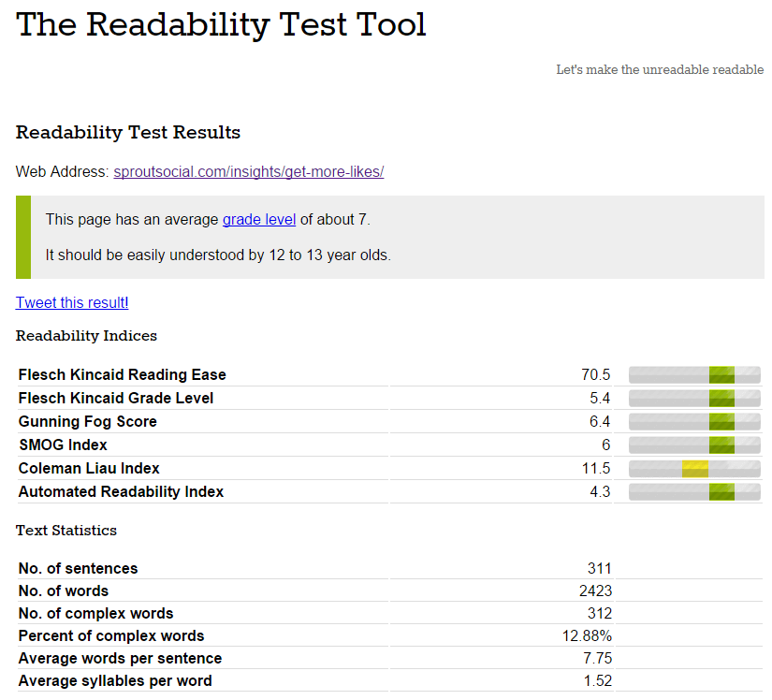Click the 6.4 Gunning Fog value
Viewport: 772px width, 700px height.
tap(600, 422)
